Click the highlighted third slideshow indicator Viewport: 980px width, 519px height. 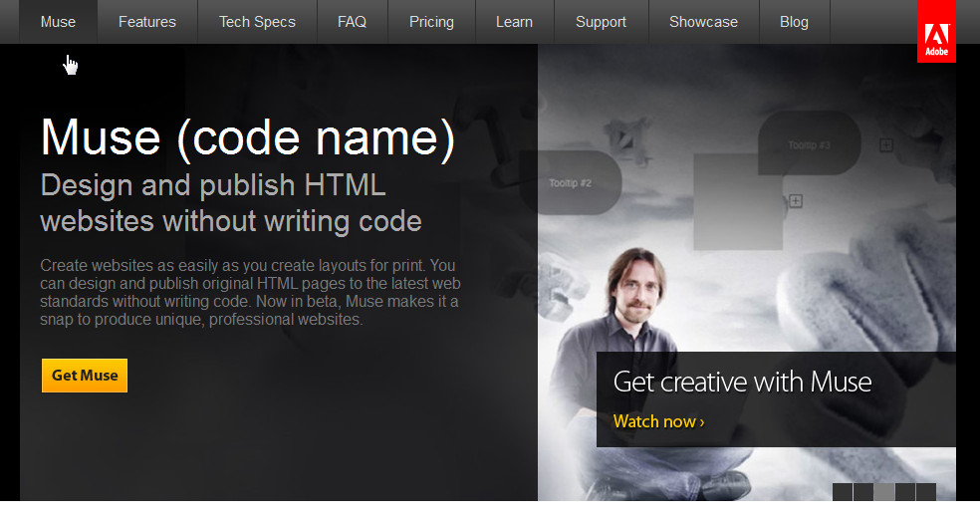coord(883,492)
